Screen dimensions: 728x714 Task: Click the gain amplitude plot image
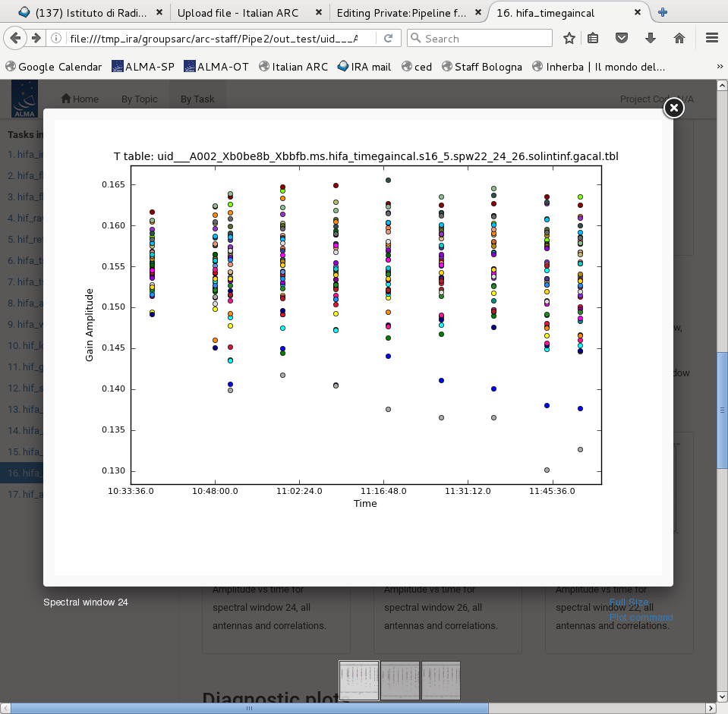click(x=358, y=348)
